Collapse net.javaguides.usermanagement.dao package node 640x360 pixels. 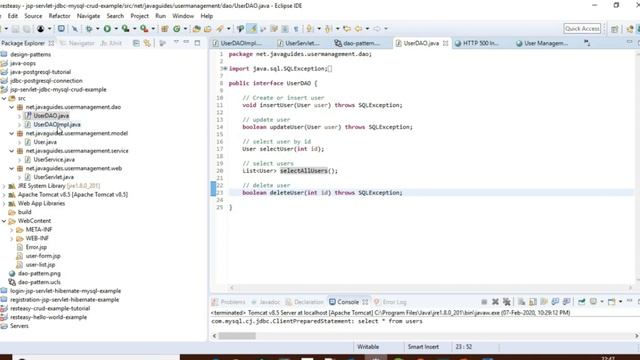pyautogui.click(x=12, y=107)
